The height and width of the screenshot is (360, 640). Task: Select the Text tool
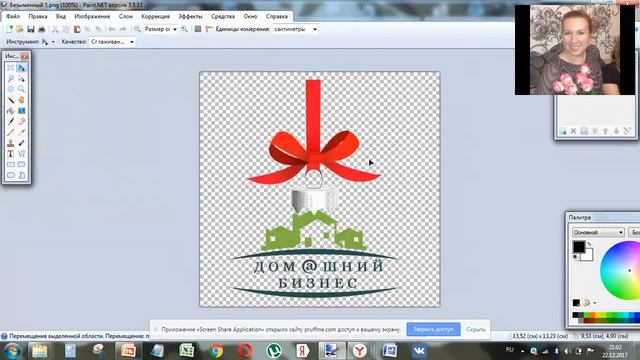pos(11,154)
